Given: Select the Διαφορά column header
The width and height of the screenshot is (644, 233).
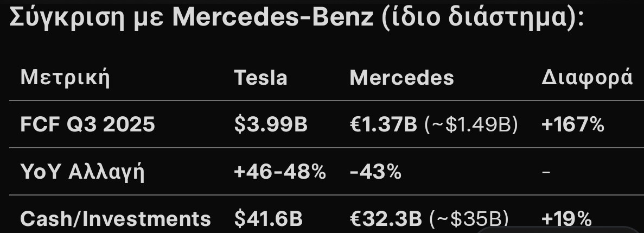Looking at the screenshot, I should (587, 78).
